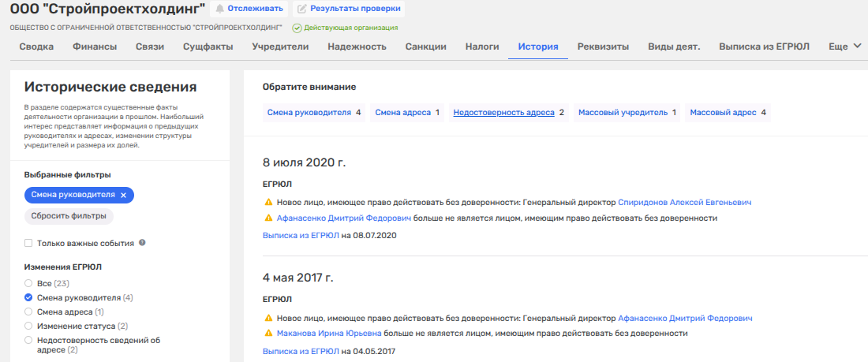Click warning icon by 2017 Генеральный директор Афанасенко
This screenshot has height=362, width=868.
click(x=268, y=319)
